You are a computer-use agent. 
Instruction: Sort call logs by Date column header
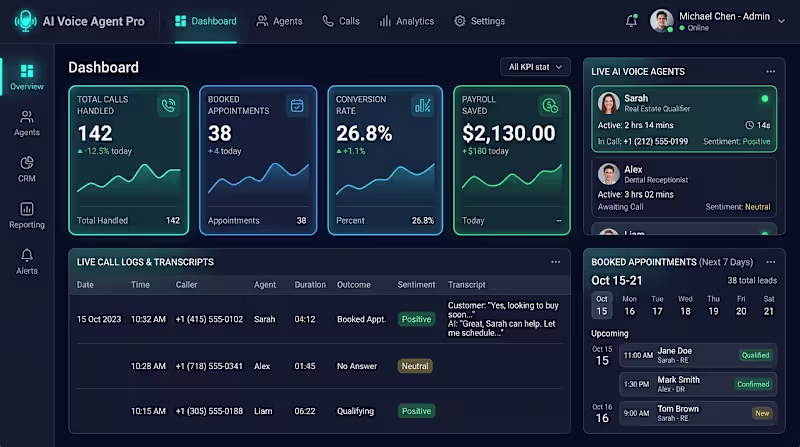[85, 285]
